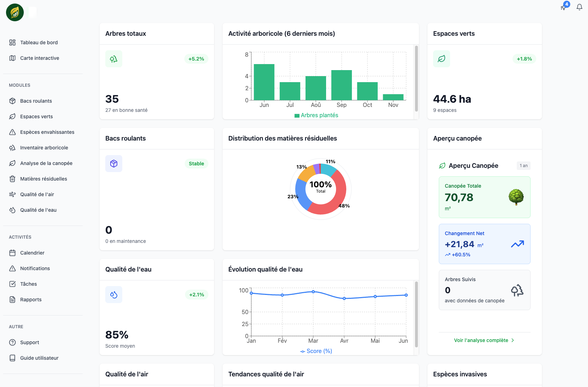Toggle the Score (%) legend entry
Image resolution: width=588 pixels, height=387 pixels.
(316, 351)
